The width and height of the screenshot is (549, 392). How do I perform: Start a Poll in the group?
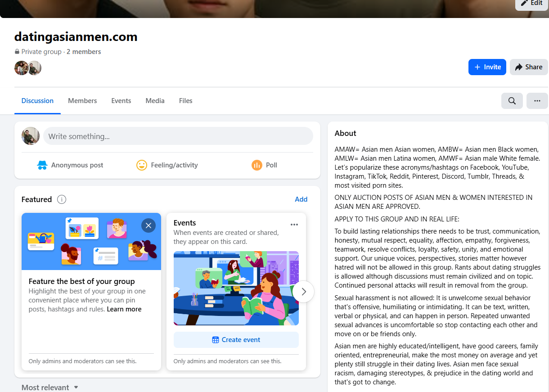264,165
